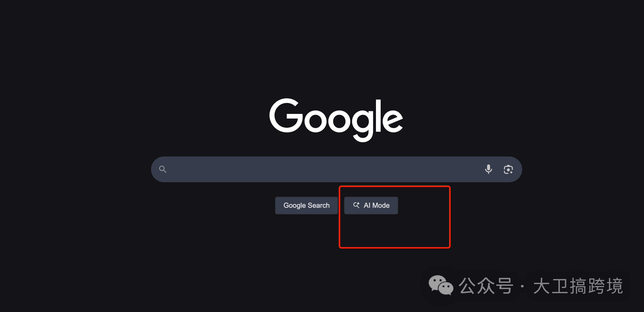Click the magnifier icon in search bar
The image size is (644, 312).
click(x=163, y=169)
